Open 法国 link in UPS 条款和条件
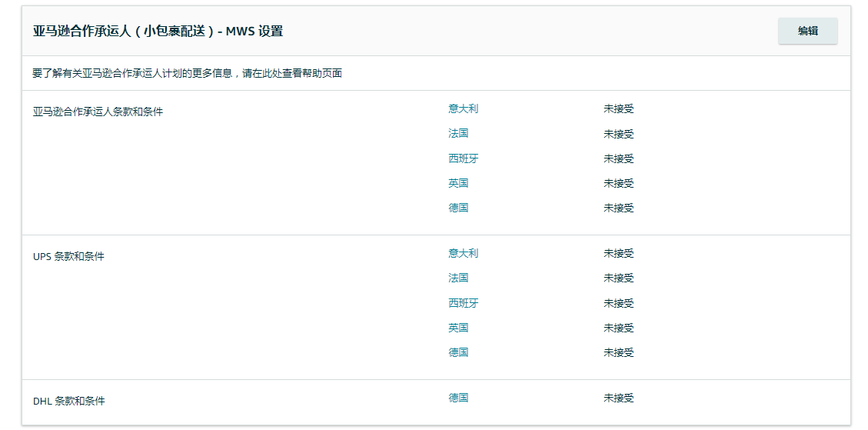The image size is (868, 430). point(458,278)
